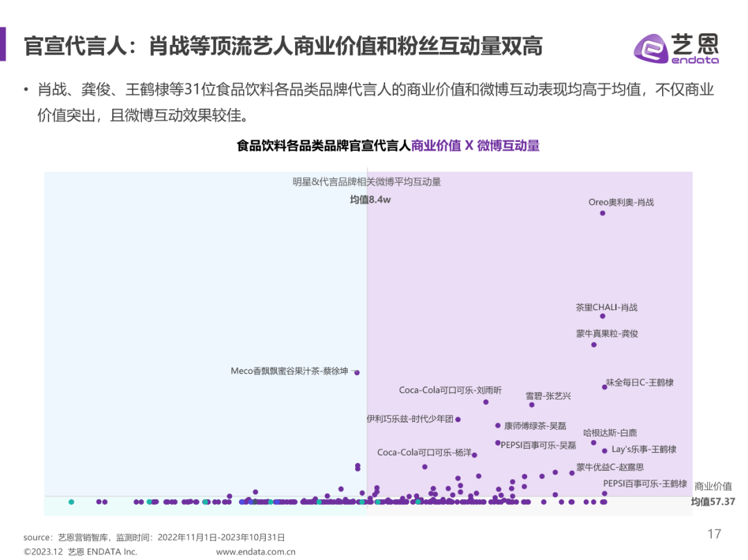Select the 蒙牛优益C-赵露思 label

[610, 467]
